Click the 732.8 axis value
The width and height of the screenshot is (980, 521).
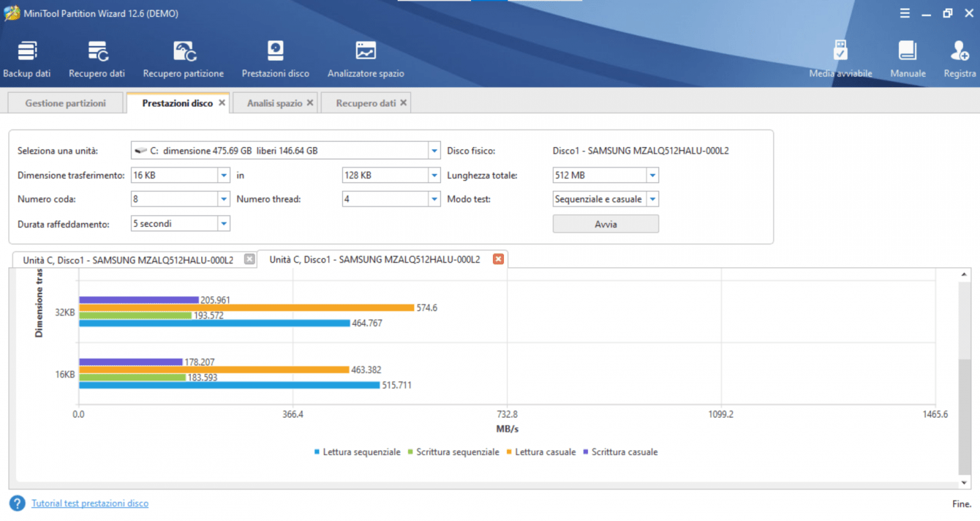(507, 414)
